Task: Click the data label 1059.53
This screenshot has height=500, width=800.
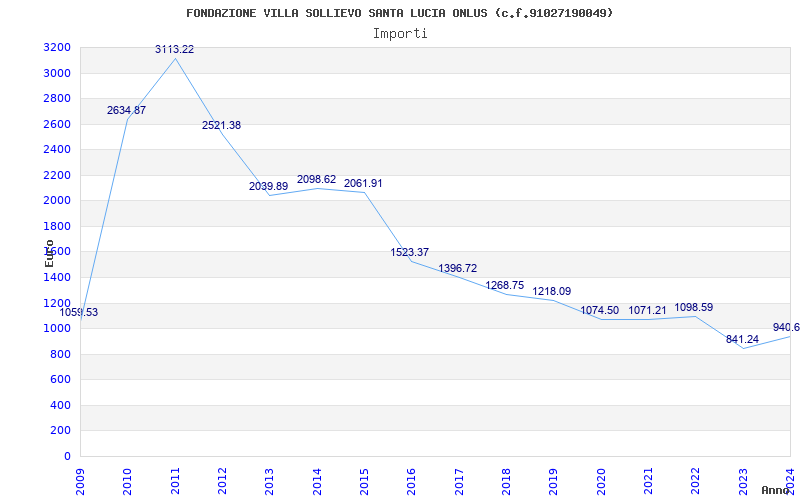Action: point(79,313)
